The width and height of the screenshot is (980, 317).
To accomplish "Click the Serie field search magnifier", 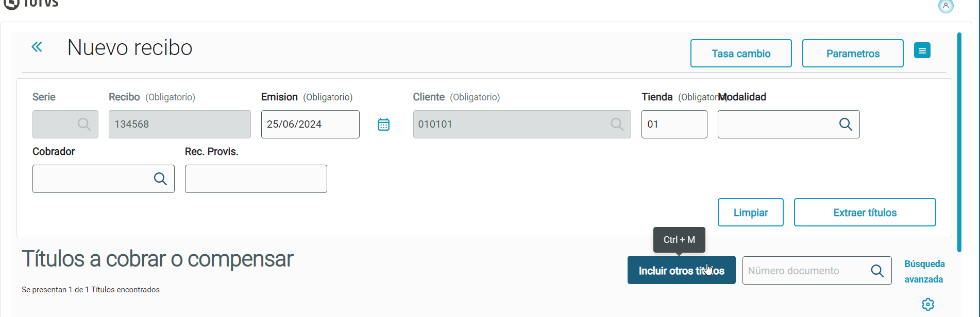I will (x=84, y=124).
